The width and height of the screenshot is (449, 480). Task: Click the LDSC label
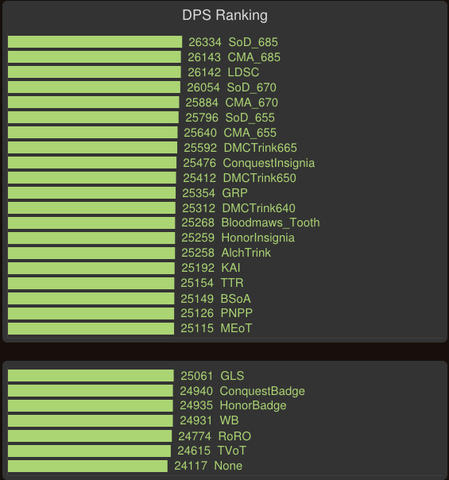point(243,72)
